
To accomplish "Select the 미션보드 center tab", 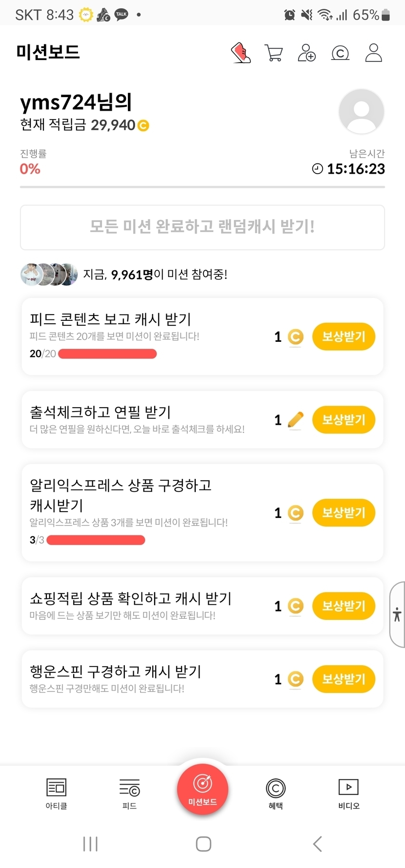I will coord(202,789).
